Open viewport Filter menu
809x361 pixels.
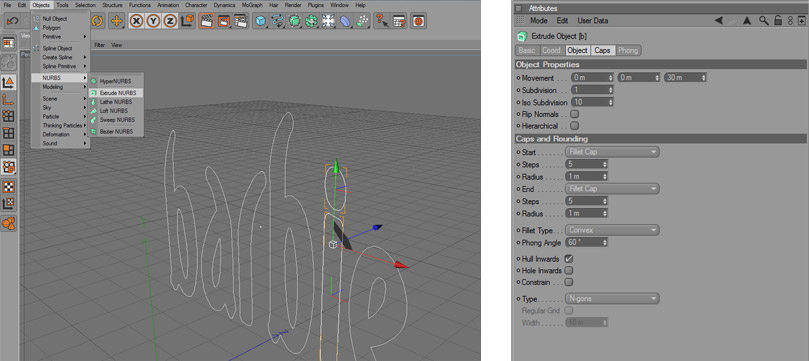point(100,45)
